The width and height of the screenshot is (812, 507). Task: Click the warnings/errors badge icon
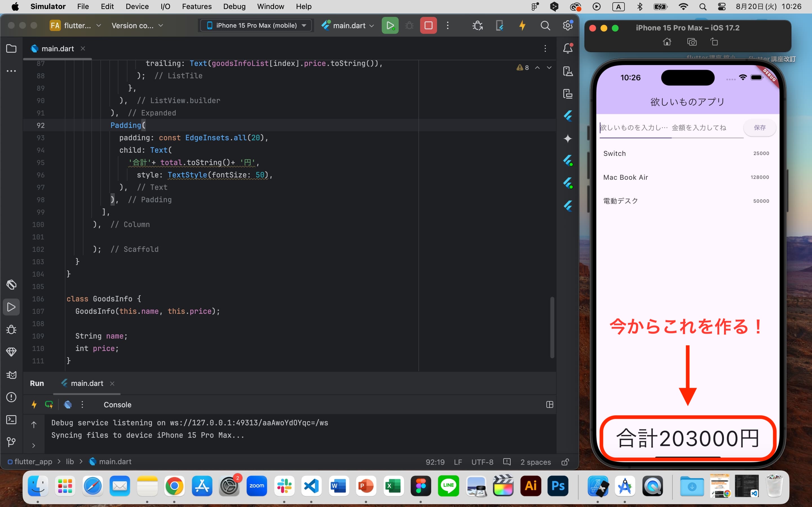[522, 67]
